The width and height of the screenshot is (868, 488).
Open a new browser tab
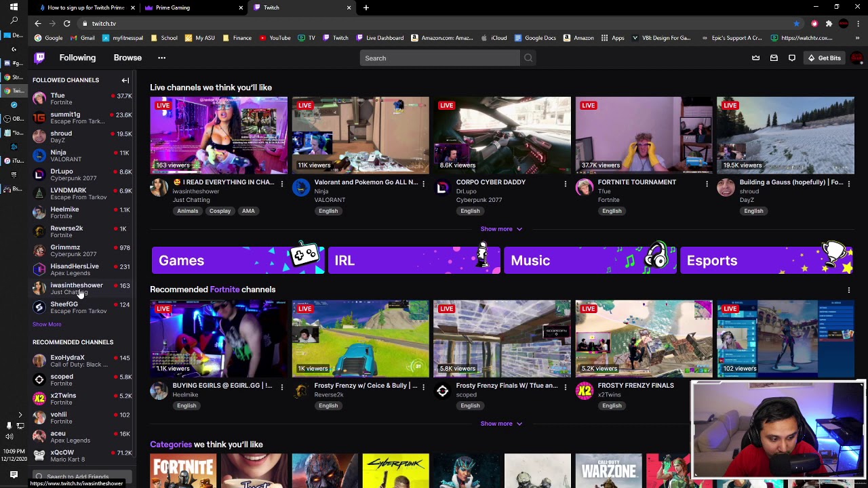pos(366,7)
